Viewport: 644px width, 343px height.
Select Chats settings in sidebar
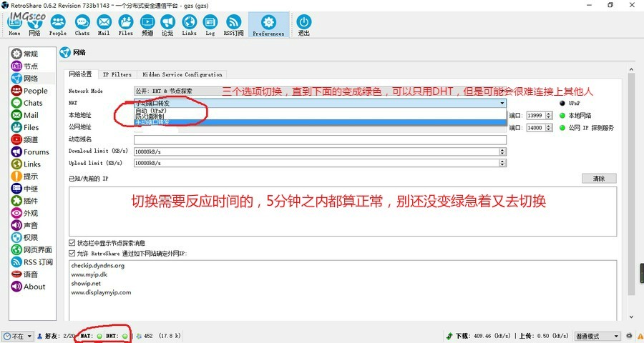[x=27, y=103]
